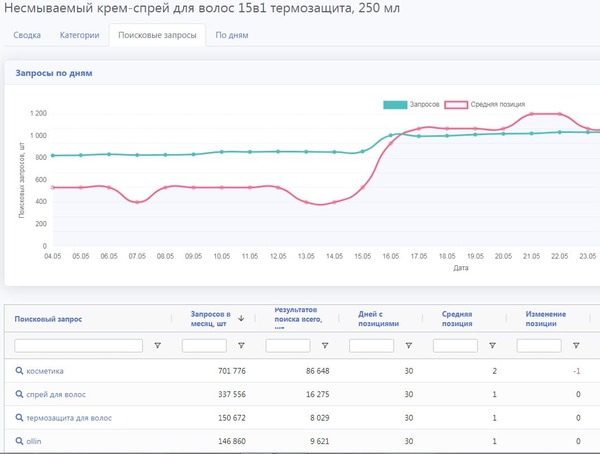Toggle the Запросов legend series
This screenshot has width=600, height=454.
coord(411,104)
